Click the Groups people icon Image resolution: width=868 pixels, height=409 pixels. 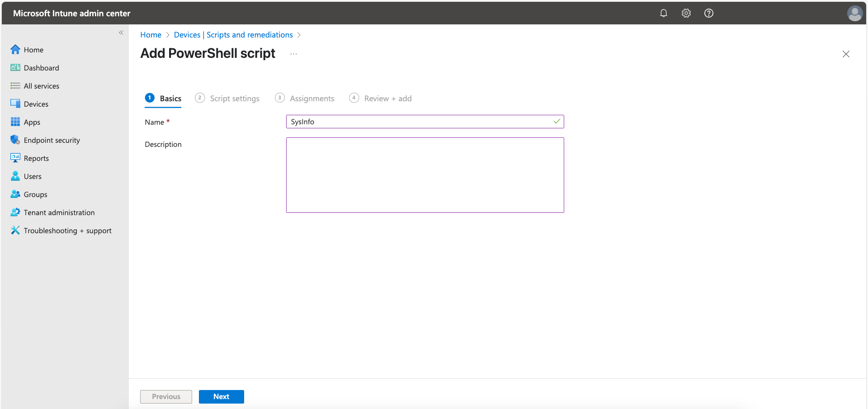(x=15, y=194)
